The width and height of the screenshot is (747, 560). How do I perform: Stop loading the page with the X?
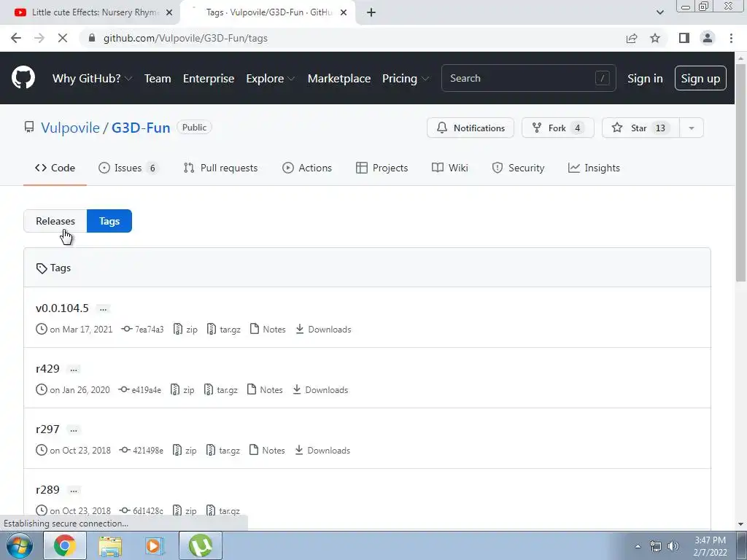(x=63, y=38)
